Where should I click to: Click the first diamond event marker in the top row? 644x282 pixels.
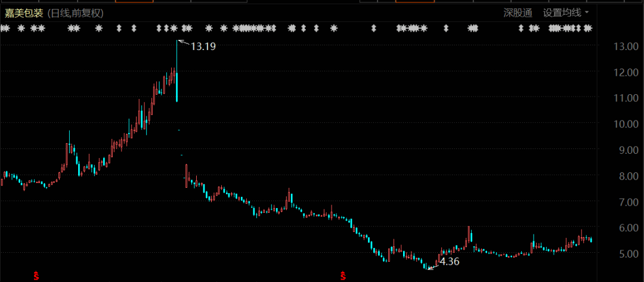119,29
